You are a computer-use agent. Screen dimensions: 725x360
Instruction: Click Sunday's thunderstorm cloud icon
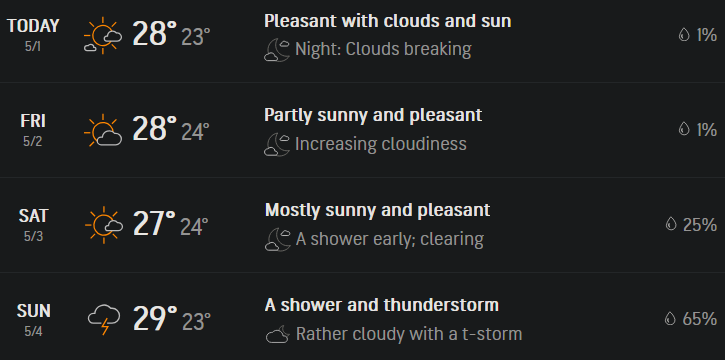[104, 319]
